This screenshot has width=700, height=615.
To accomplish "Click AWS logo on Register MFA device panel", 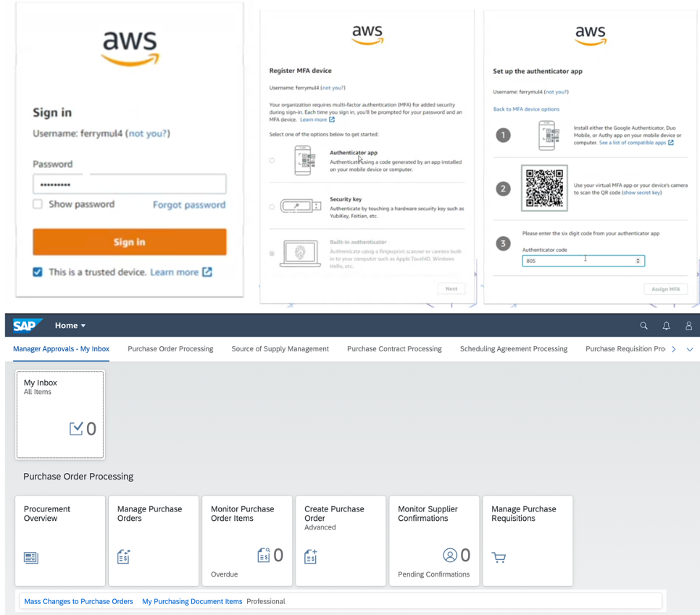I will click(x=367, y=35).
